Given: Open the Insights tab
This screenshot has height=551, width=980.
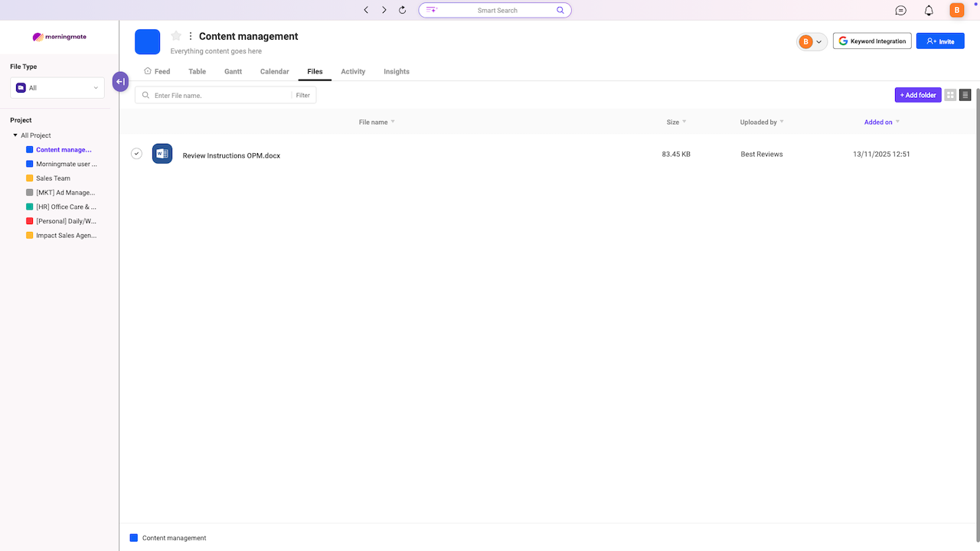Looking at the screenshot, I should tap(397, 71).
